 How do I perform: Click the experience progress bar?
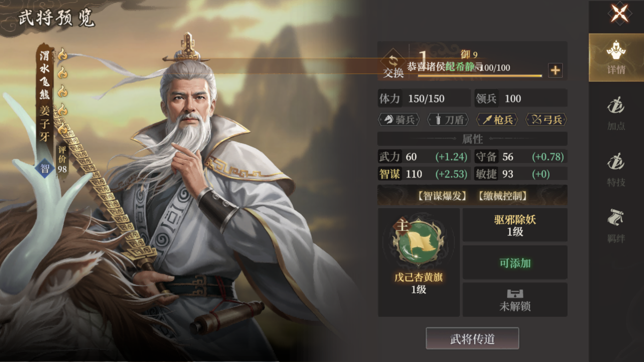(480, 76)
